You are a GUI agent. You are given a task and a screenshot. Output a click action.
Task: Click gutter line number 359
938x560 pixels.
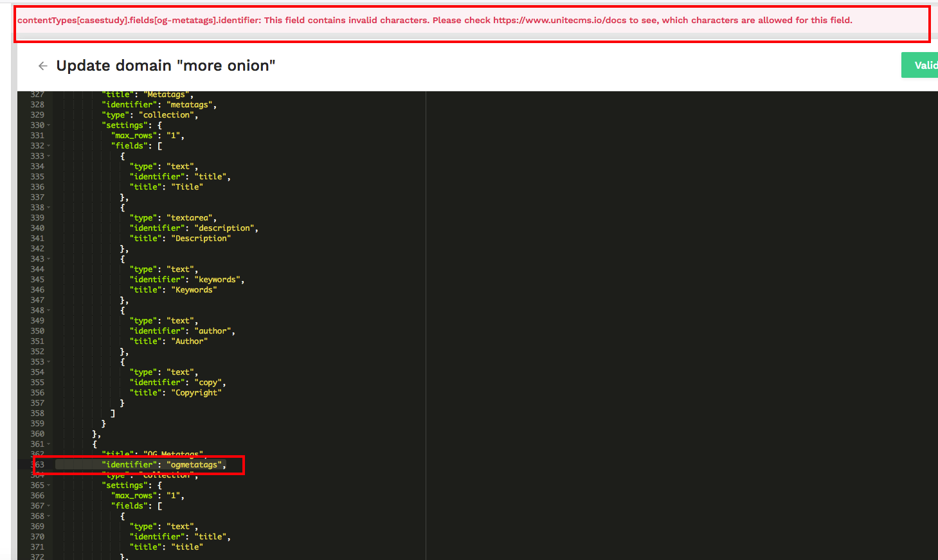coord(37,424)
